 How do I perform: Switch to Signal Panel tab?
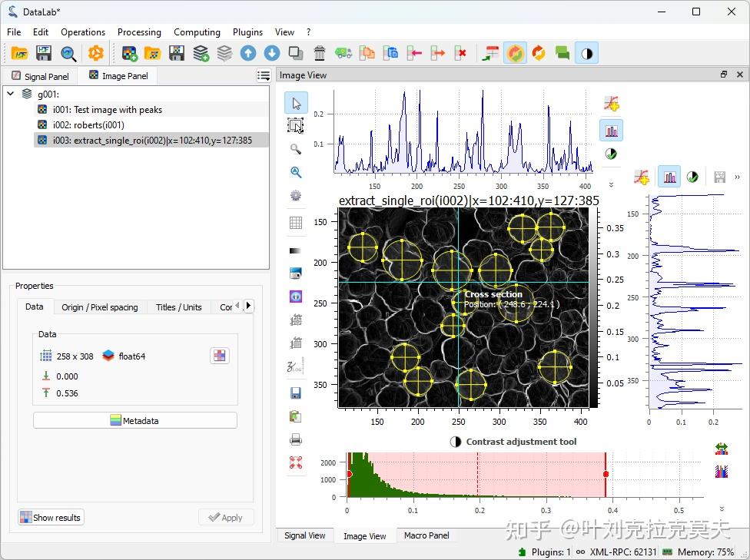[x=41, y=76]
